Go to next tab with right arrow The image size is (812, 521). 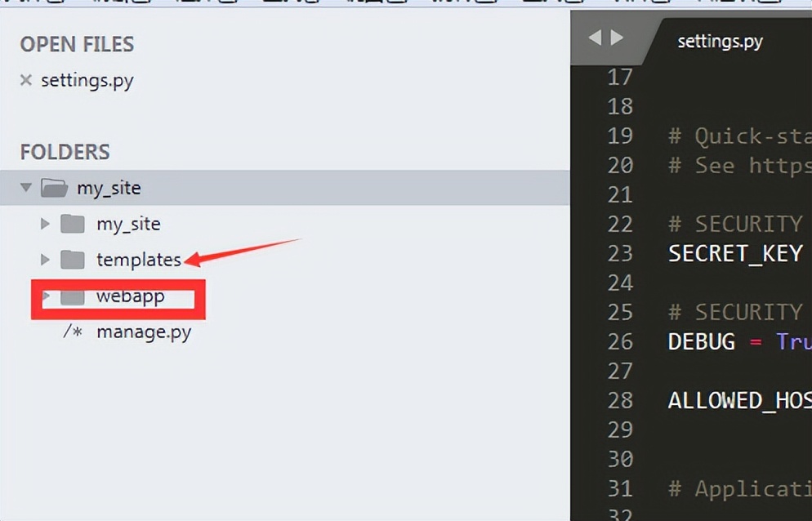(x=617, y=38)
